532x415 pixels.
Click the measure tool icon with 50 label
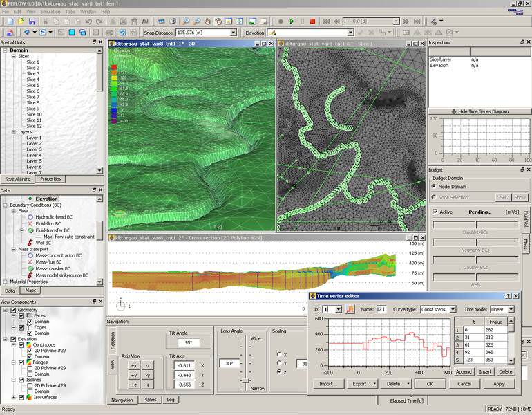pos(434,21)
